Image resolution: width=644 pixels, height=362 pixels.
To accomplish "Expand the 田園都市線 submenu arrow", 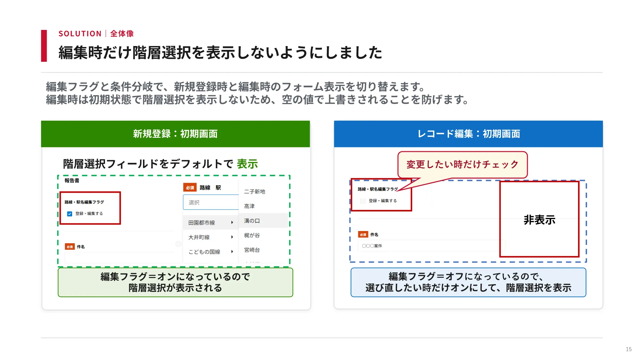I will pos(232,222).
